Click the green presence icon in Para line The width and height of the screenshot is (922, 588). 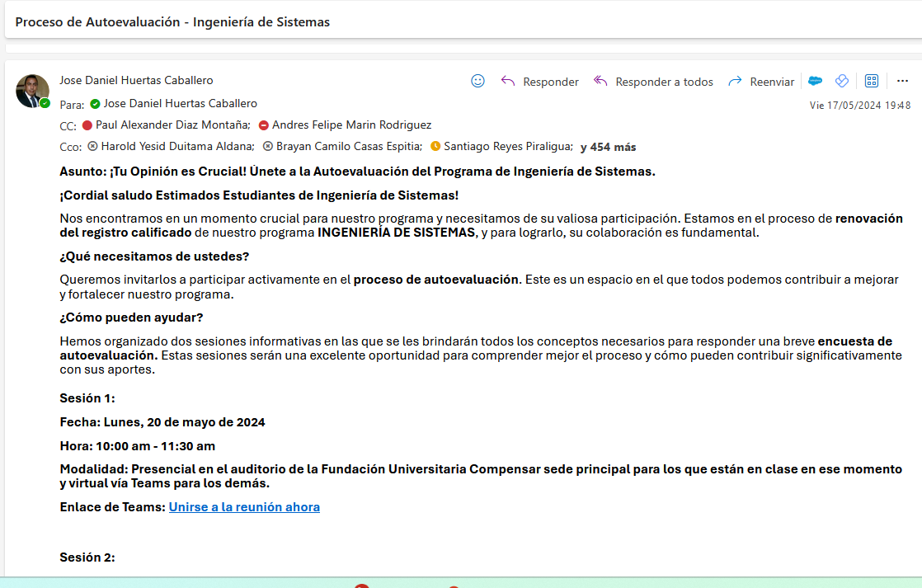pos(96,104)
